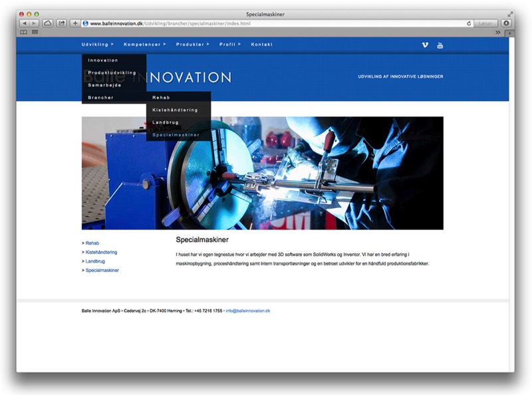Select Innovation in the dropdown menu

pyautogui.click(x=114, y=61)
